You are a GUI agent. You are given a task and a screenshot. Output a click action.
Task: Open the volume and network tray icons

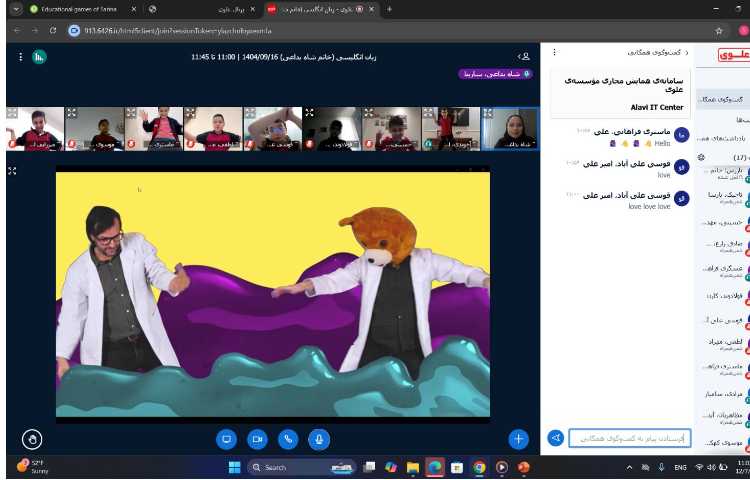click(x=711, y=467)
